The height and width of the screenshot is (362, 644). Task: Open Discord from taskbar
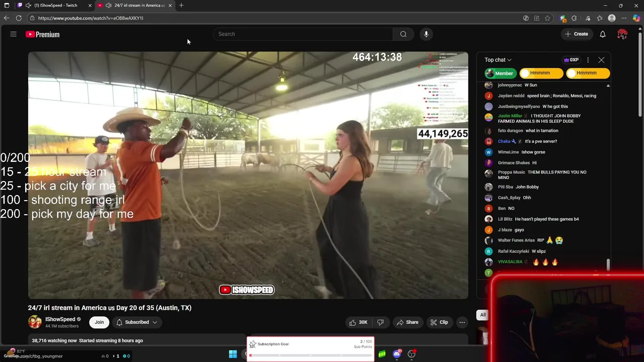(x=397, y=354)
